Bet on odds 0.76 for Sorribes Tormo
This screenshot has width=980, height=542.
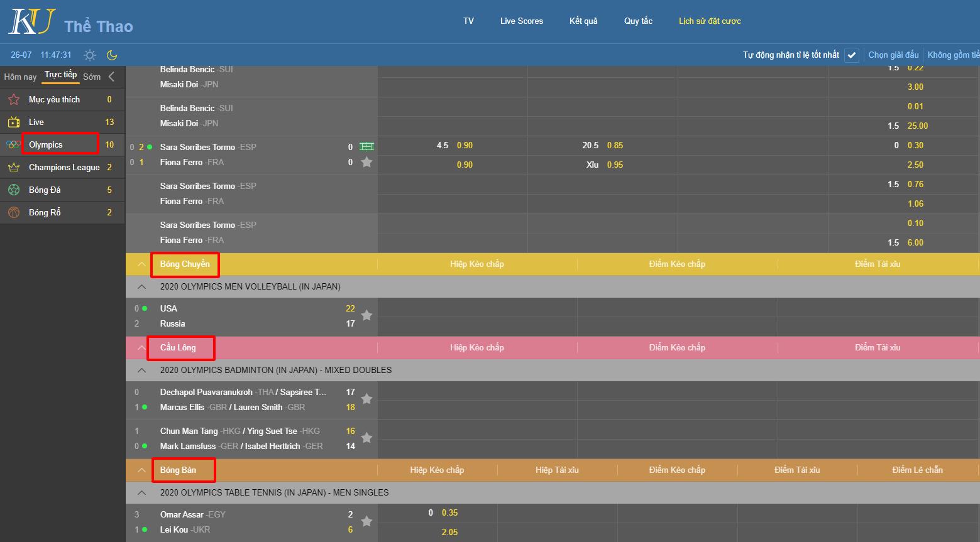tap(915, 184)
